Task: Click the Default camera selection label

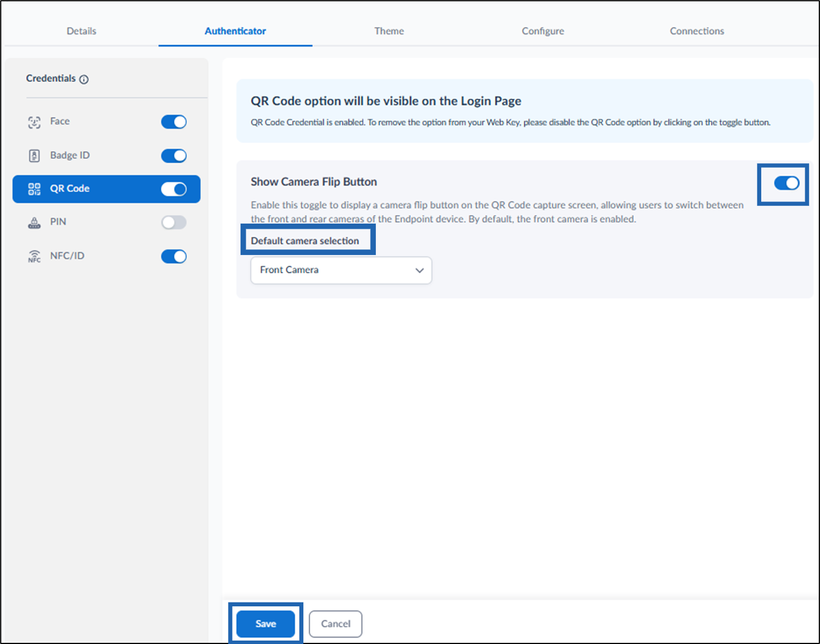Action: click(x=305, y=241)
